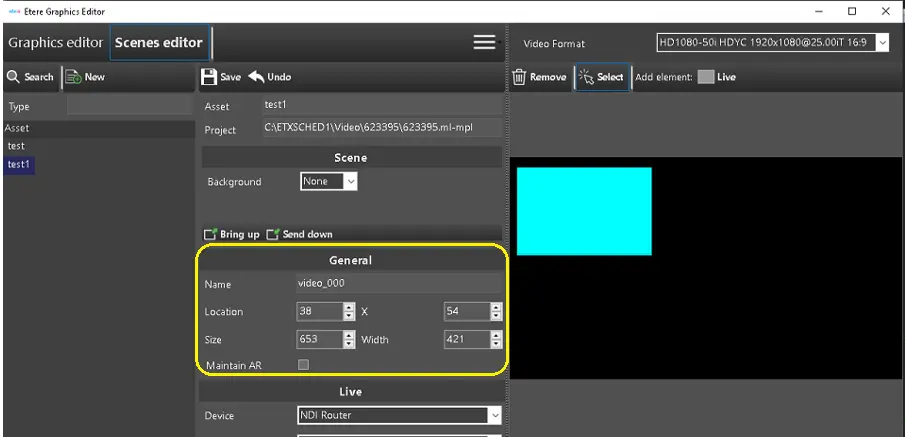The width and height of the screenshot is (906, 437).
Task: Click the Send down icon
Action: point(272,234)
